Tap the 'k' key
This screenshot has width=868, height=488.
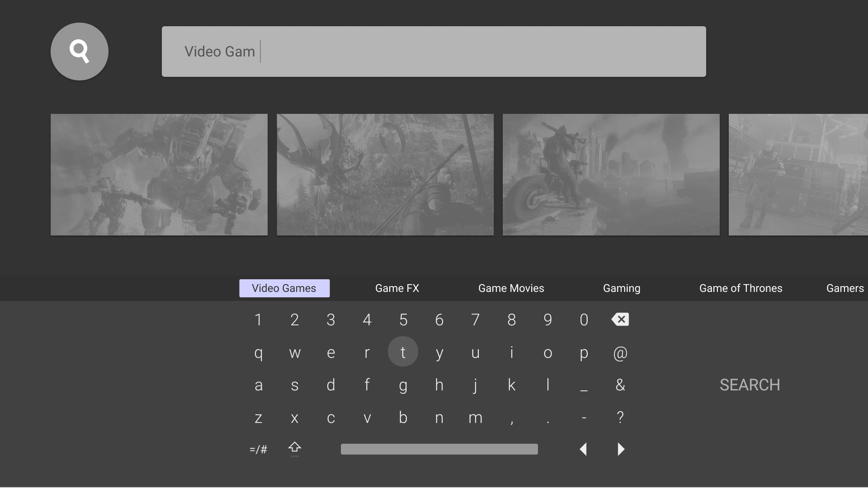(512, 385)
